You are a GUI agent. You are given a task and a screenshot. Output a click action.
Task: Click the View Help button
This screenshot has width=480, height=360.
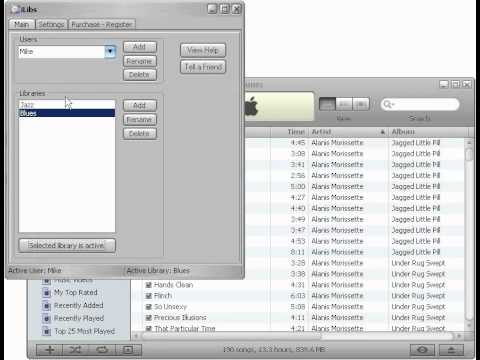click(x=203, y=50)
